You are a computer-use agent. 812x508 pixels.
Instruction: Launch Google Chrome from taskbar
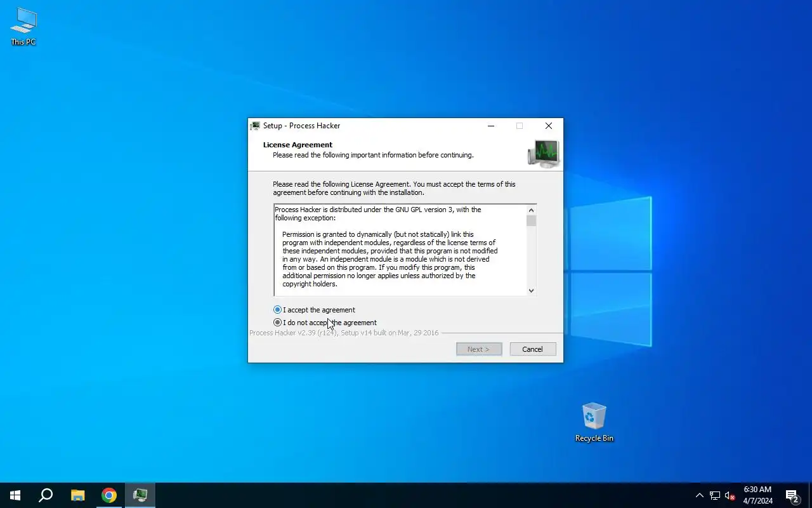click(x=109, y=495)
